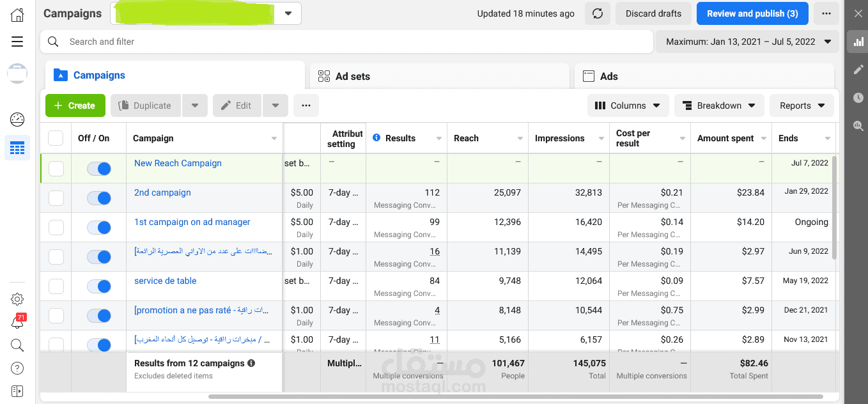Switch to the Ad sets tab
Viewport: 868px width, 404px height.
click(440, 76)
